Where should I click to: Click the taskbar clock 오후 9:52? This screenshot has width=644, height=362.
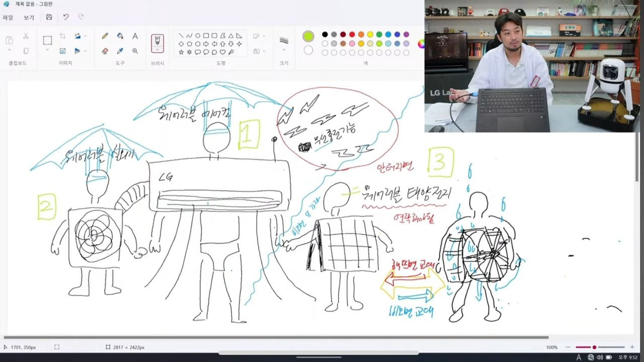click(629, 357)
